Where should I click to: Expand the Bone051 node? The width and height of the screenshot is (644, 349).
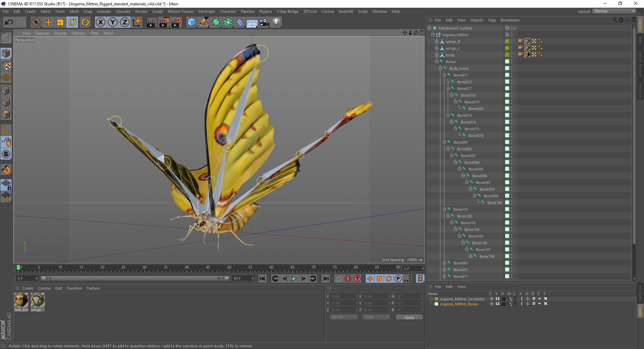444,270
